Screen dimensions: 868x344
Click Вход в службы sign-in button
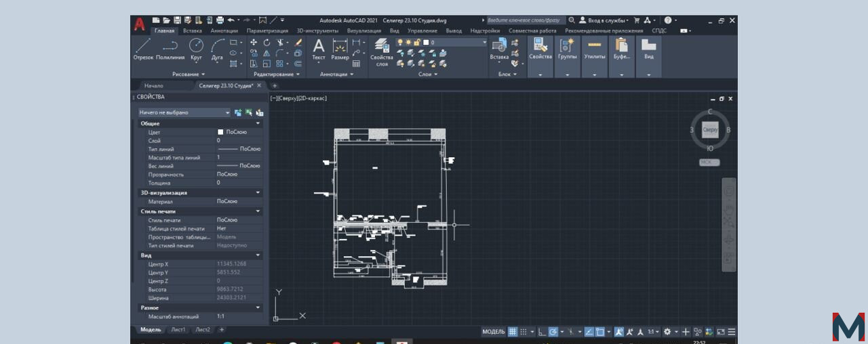point(604,20)
